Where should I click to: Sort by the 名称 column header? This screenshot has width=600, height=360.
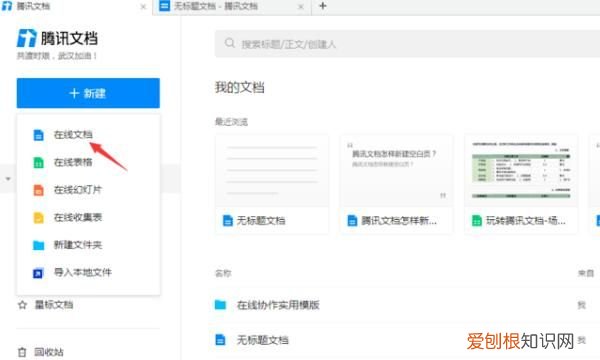(223, 273)
